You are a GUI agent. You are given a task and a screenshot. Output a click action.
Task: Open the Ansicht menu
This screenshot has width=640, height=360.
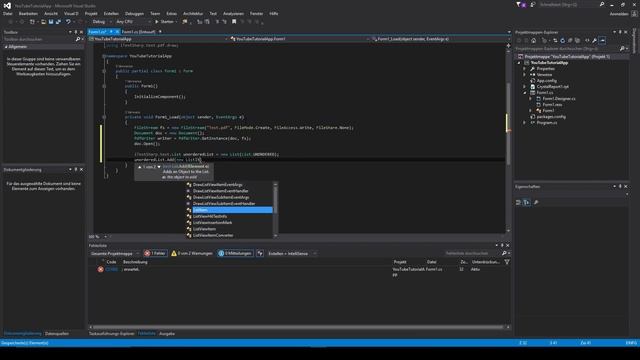click(x=51, y=13)
